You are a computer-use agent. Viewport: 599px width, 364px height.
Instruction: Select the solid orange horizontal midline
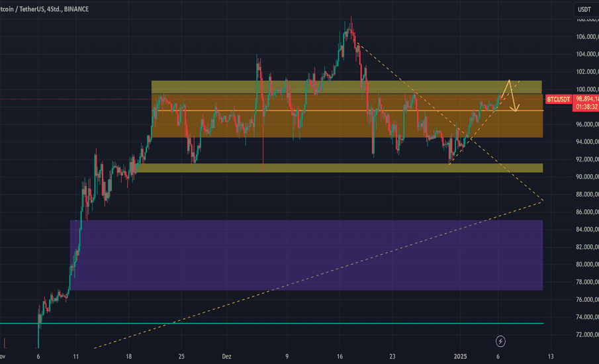331,111
